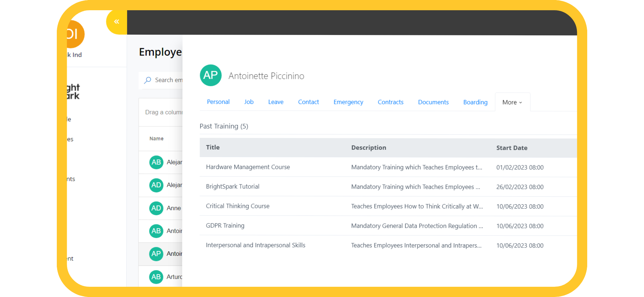Select the AB avatar beside Alejar

coord(156,162)
